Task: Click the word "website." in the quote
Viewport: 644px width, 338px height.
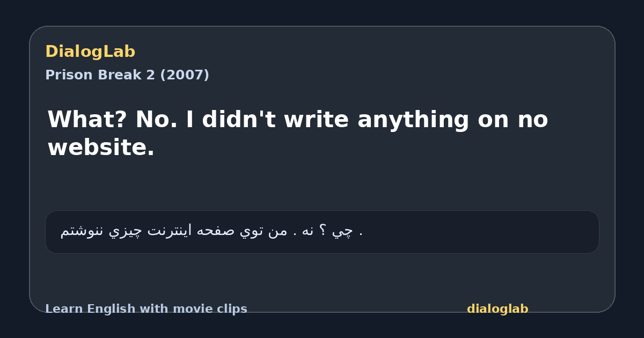Action: click(x=101, y=148)
